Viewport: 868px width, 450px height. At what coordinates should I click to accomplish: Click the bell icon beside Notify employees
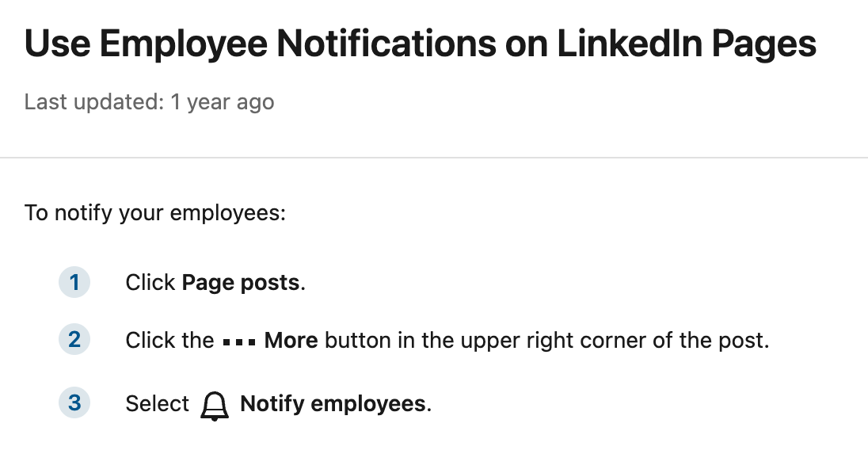coord(214,406)
